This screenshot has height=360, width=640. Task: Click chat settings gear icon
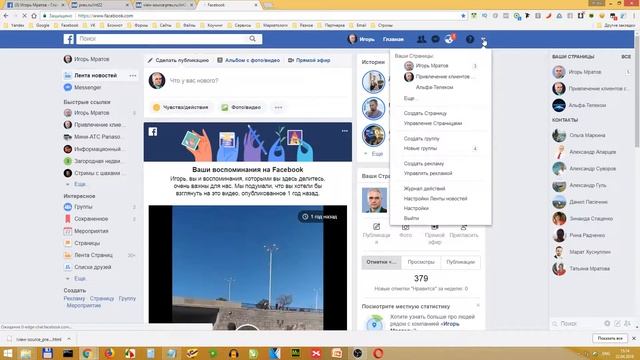[x=607, y=323]
